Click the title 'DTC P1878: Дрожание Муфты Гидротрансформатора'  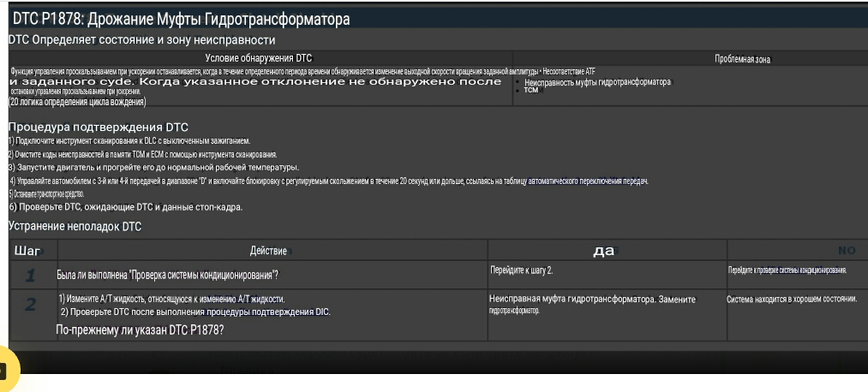(x=181, y=19)
